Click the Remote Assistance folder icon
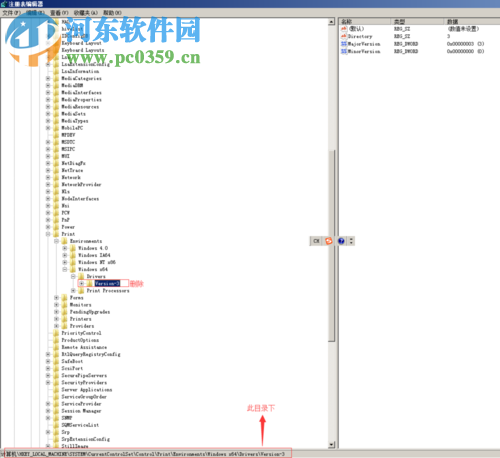 [56, 347]
